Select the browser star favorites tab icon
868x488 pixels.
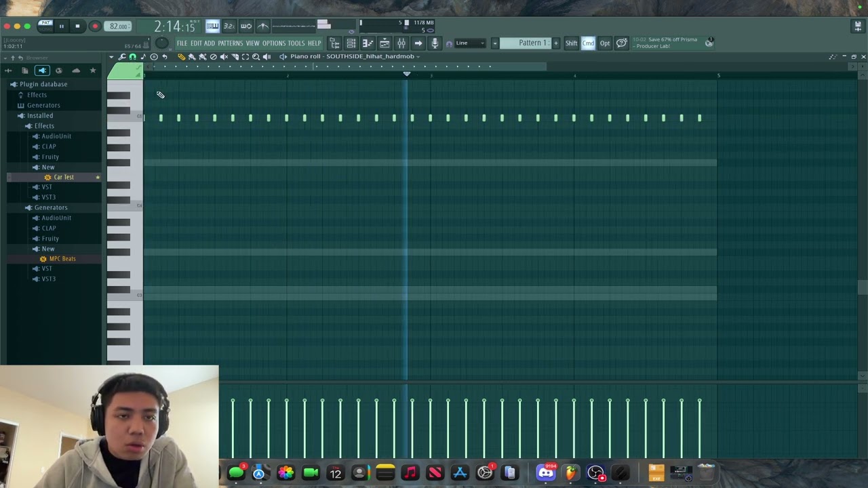(93, 70)
